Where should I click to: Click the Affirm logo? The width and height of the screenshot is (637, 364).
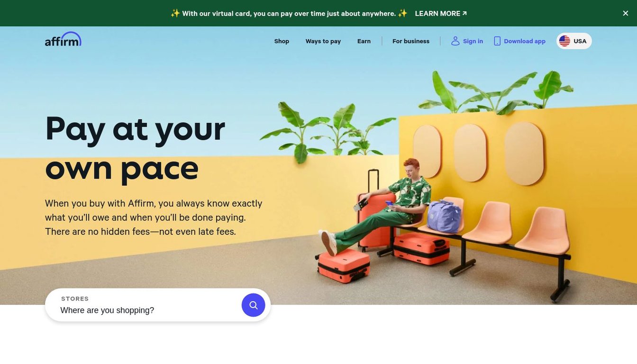tap(63, 39)
